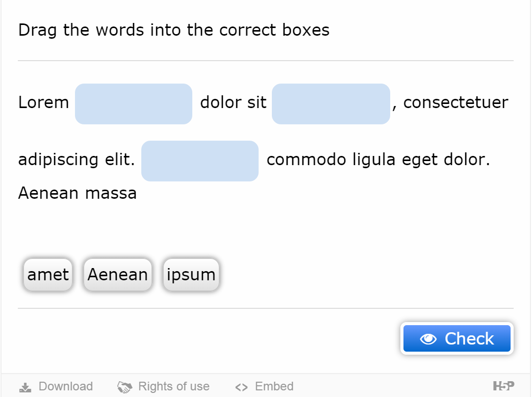
Task: Click the eye icon in the Check button
Action: click(428, 339)
